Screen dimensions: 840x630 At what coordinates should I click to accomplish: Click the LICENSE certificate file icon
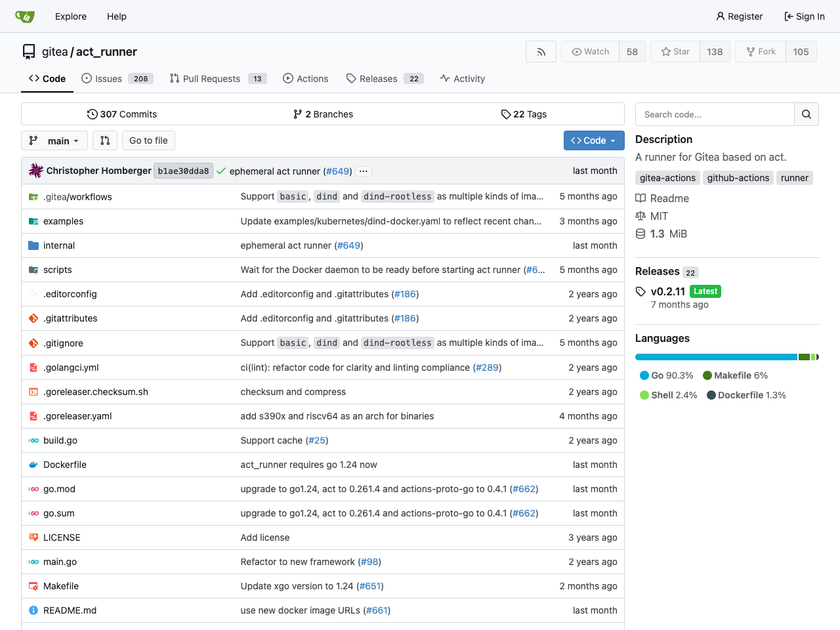[x=33, y=537]
